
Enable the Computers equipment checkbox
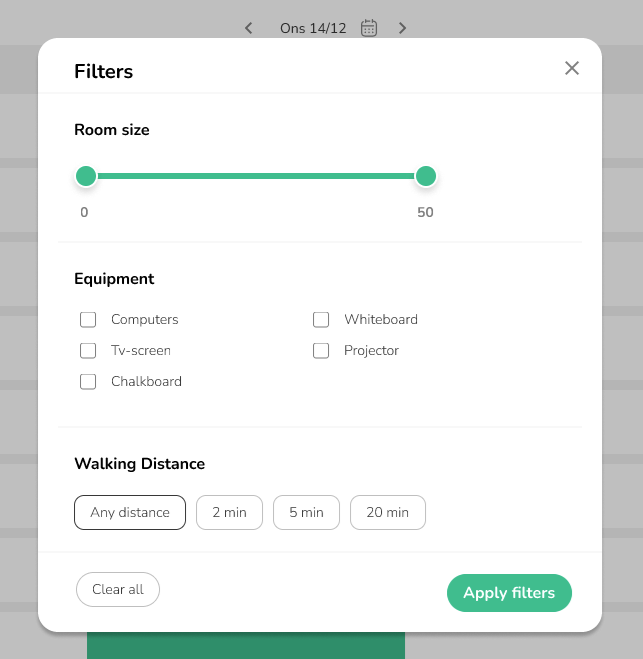click(88, 320)
